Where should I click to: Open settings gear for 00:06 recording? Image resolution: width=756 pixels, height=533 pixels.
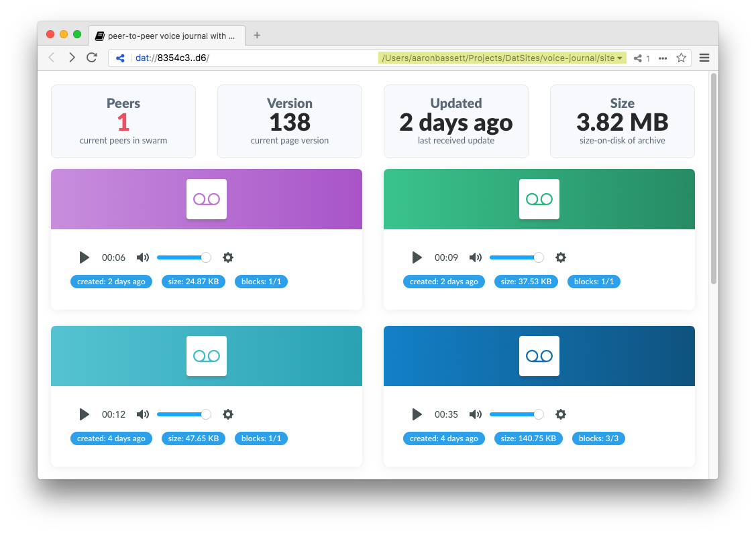[228, 257]
